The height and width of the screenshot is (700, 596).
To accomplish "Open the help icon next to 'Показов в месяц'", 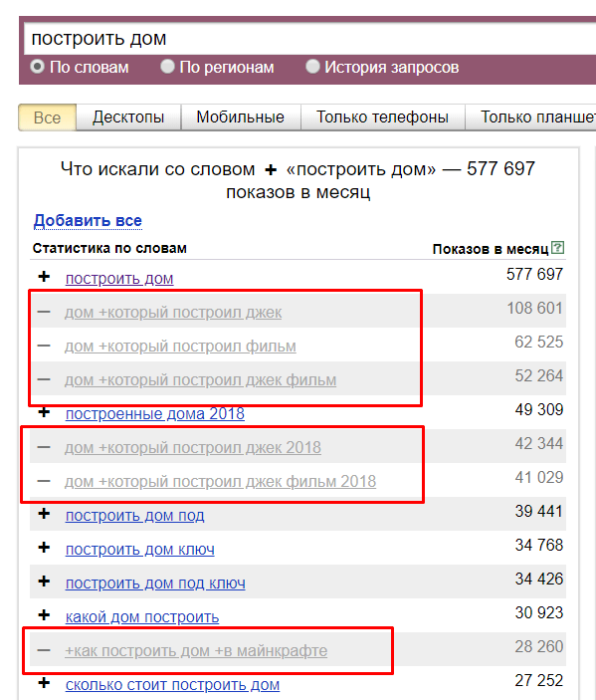I will 557,247.
